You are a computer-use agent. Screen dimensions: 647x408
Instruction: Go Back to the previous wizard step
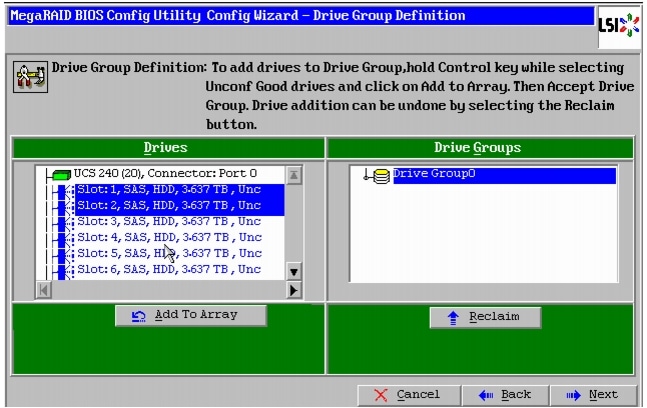[x=505, y=395]
